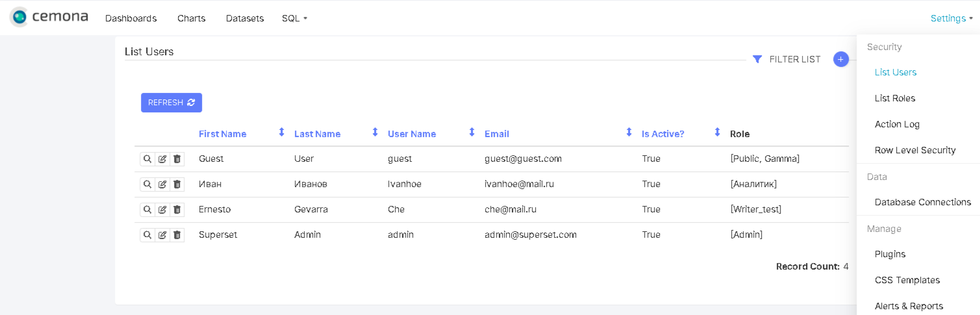Open edit form for Ernesto Gevarra
Image resolution: width=980 pixels, height=315 pixels.
162,210
